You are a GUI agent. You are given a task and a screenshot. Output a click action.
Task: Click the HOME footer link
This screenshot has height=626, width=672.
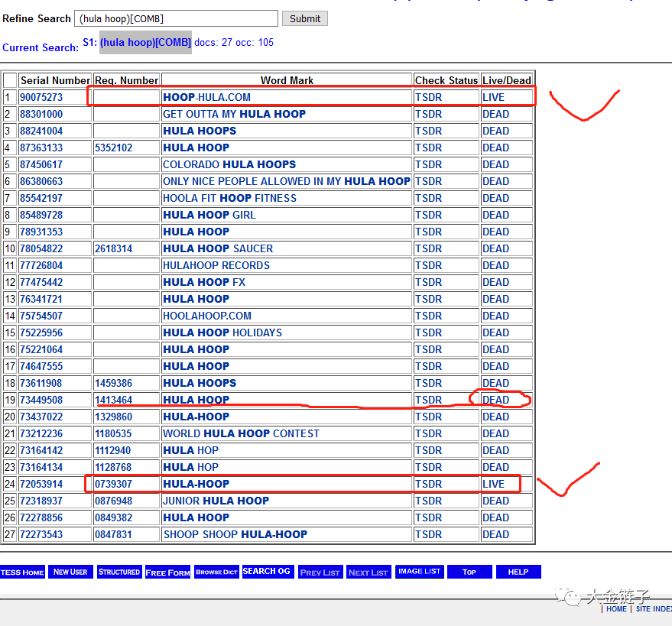(616, 609)
